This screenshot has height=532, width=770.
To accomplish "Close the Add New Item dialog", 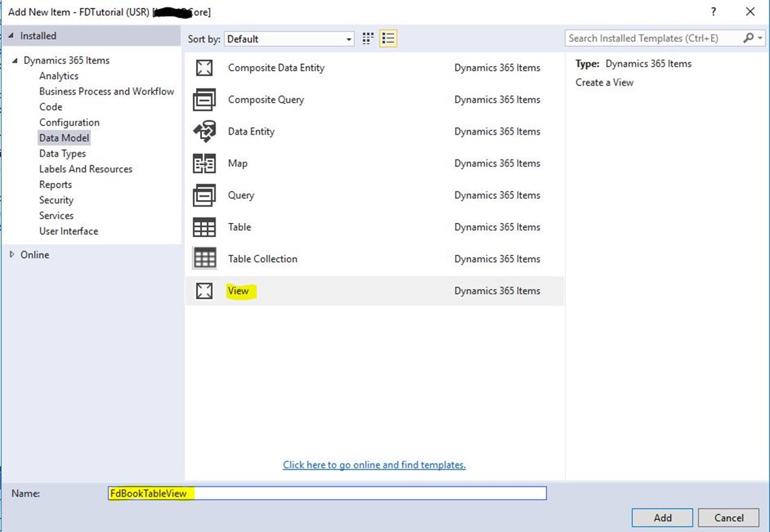I will tap(750, 11).
